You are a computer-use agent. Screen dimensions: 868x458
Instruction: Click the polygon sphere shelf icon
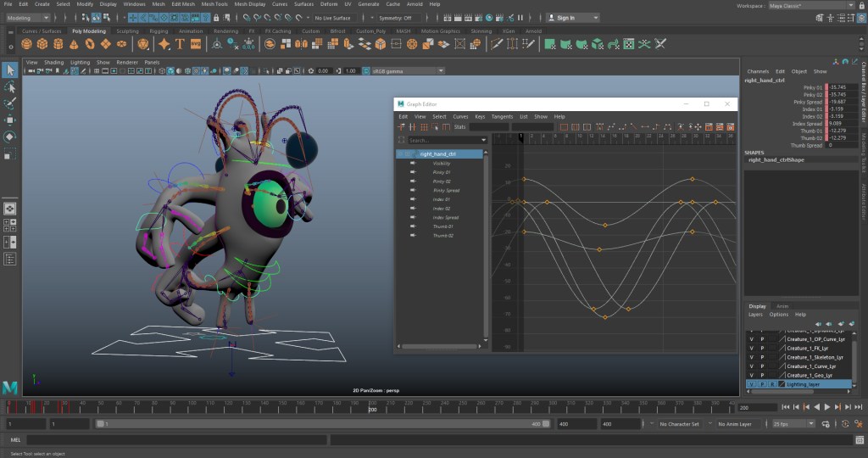point(27,44)
